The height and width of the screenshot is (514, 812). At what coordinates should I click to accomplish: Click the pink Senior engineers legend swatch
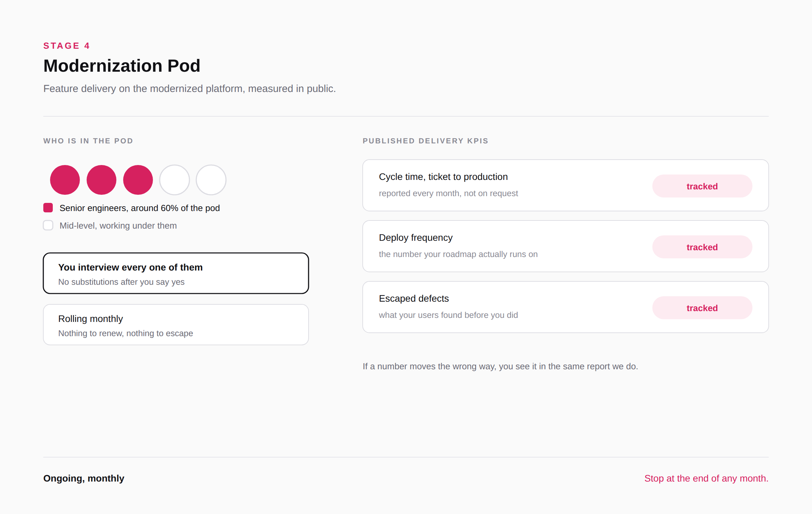pyautogui.click(x=48, y=208)
